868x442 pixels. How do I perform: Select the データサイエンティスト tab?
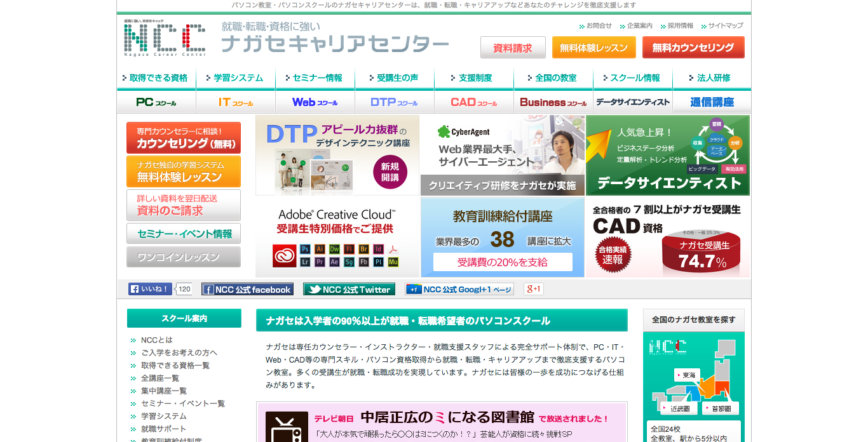(633, 102)
